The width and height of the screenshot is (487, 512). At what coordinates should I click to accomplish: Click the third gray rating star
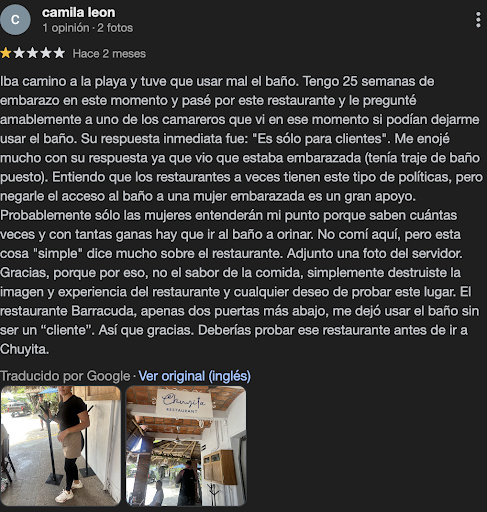[x=32, y=53]
